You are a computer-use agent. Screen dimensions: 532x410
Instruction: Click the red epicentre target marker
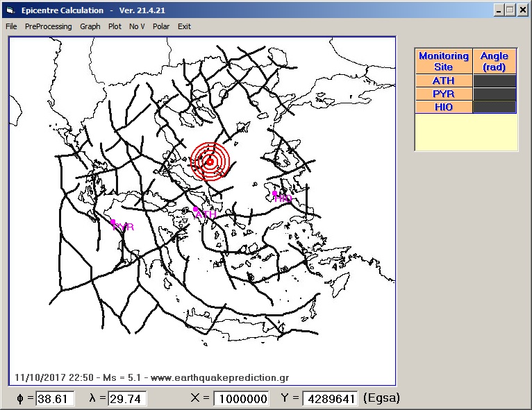[210, 162]
